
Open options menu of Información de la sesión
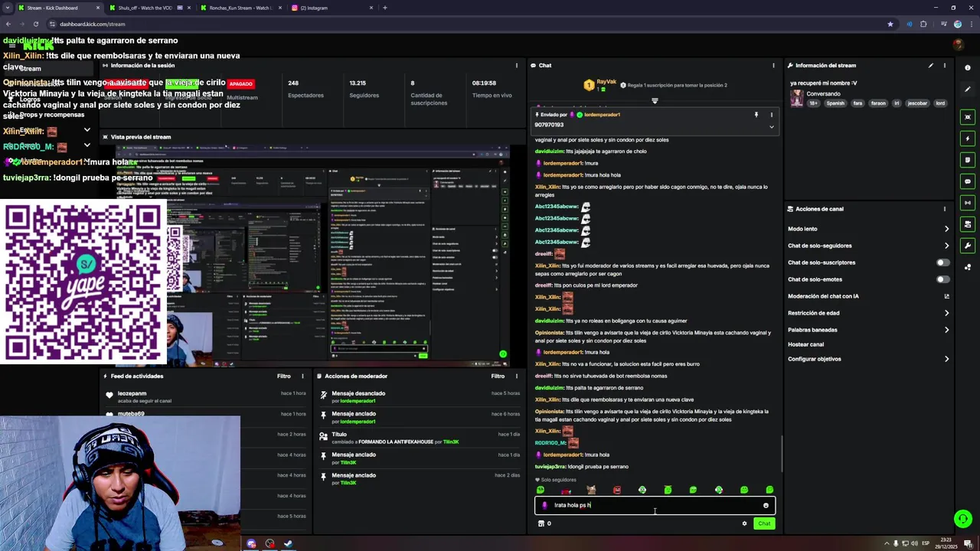[x=517, y=65]
